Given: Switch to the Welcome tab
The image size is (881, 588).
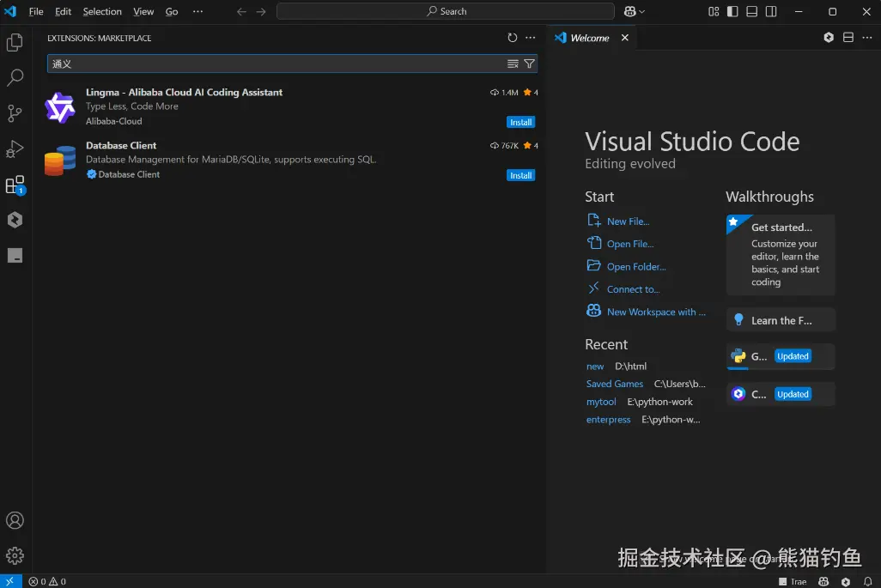Looking at the screenshot, I should tap(589, 38).
